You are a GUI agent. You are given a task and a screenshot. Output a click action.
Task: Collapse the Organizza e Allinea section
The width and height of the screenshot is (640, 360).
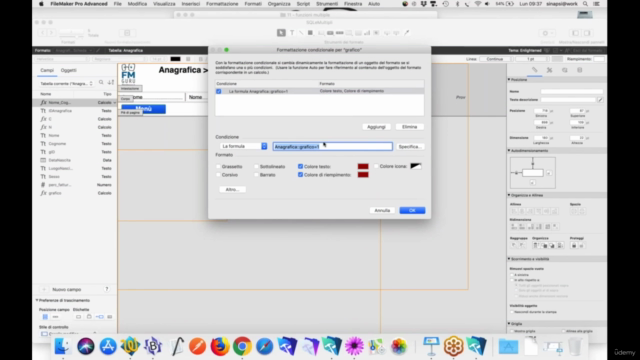click(509, 195)
